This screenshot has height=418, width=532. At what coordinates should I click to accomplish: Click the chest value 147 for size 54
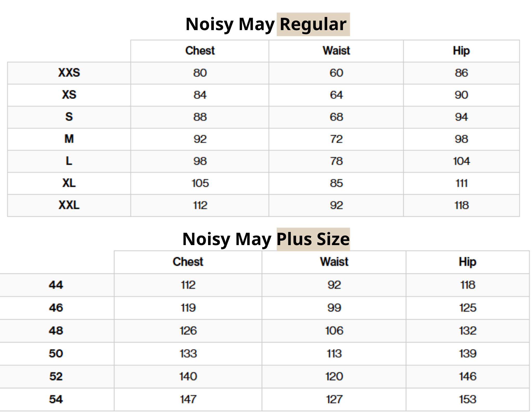(188, 399)
